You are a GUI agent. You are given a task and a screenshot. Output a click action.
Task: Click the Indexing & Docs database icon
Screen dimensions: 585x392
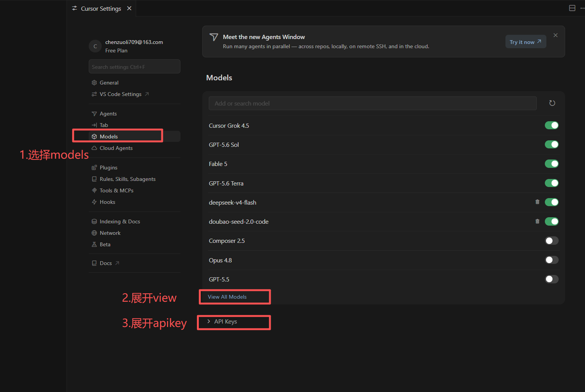coord(94,221)
